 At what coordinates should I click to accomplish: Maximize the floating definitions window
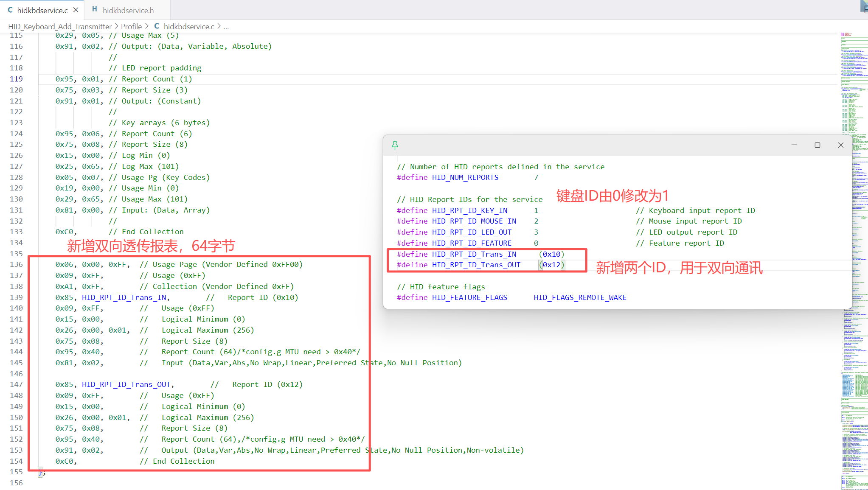pyautogui.click(x=817, y=145)
